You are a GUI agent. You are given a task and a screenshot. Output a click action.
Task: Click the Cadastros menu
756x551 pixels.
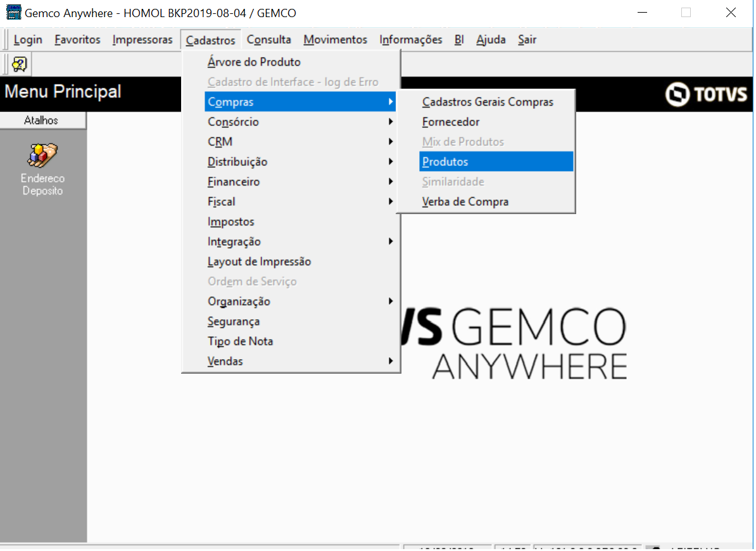pyautogui.click(x=210, y=40)
